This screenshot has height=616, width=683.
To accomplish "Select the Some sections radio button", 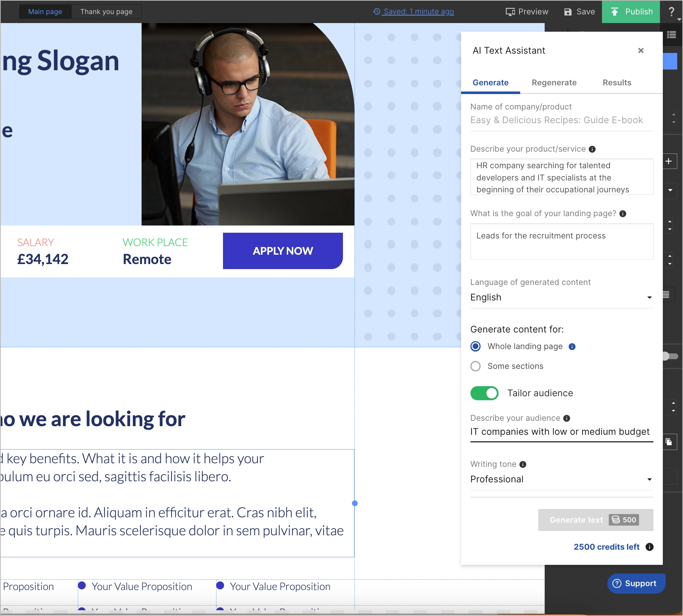I will coord(476,366).
